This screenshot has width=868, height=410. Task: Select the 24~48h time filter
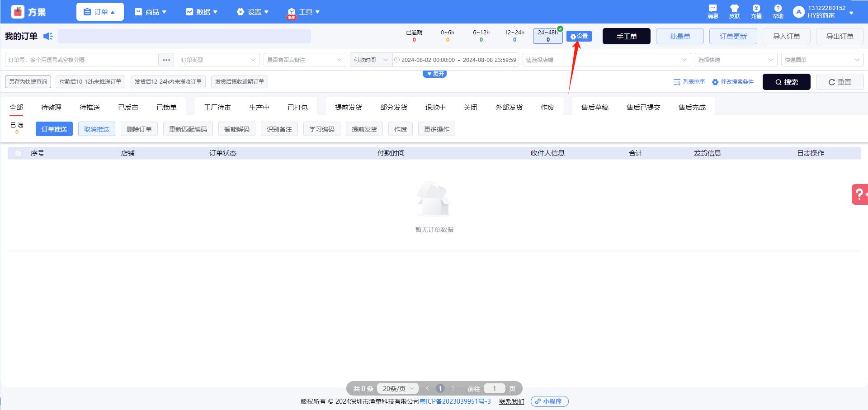pyautogui.click(x=548, y=36)
